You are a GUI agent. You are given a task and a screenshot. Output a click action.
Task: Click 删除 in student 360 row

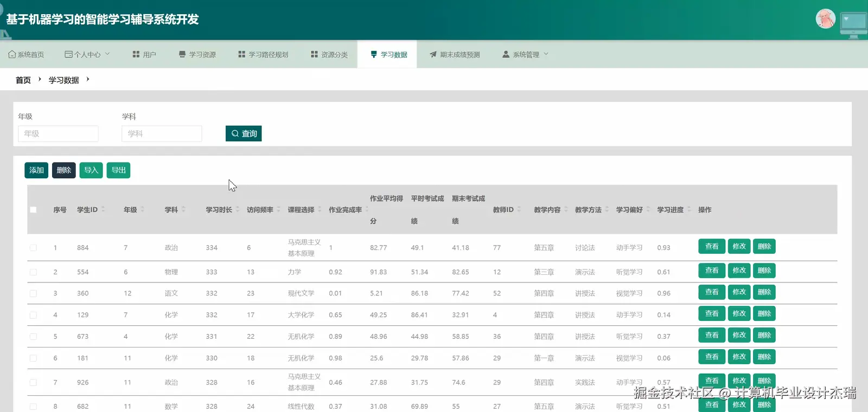[x=764, y=292]
